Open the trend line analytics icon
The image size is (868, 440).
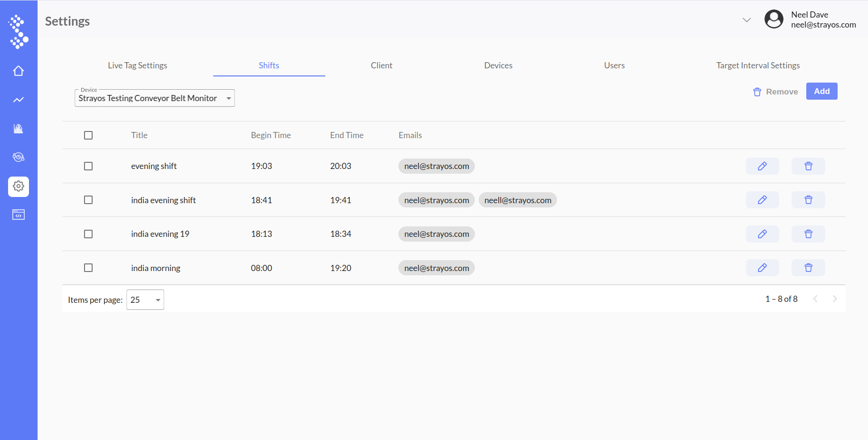(19, 100)
